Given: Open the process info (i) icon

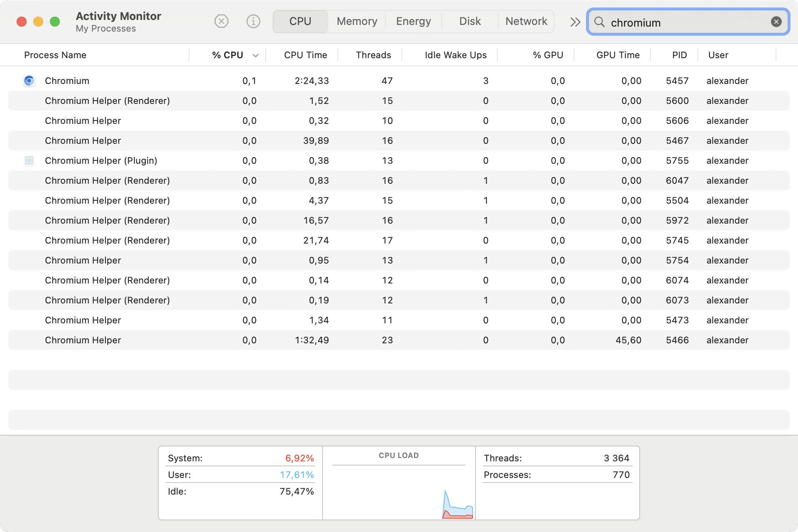Looking at the screenshot, I should [253, 21].
